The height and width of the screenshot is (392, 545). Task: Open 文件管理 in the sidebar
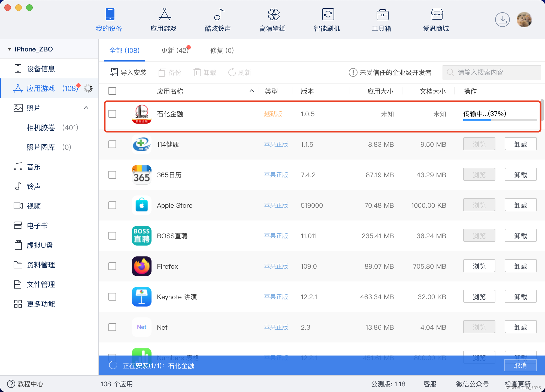point(49,284)
